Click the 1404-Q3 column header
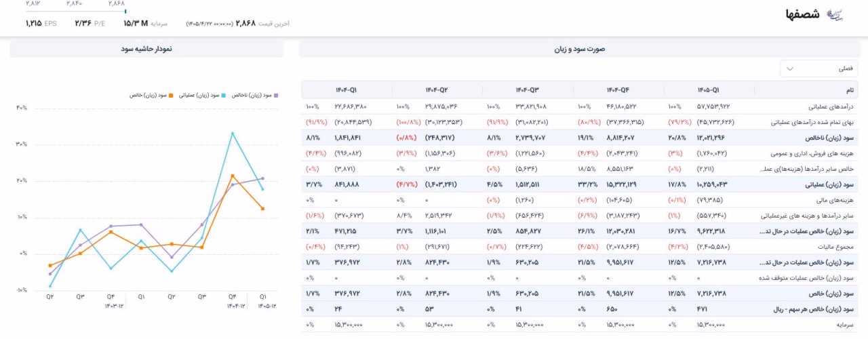 tap(528, 90)
